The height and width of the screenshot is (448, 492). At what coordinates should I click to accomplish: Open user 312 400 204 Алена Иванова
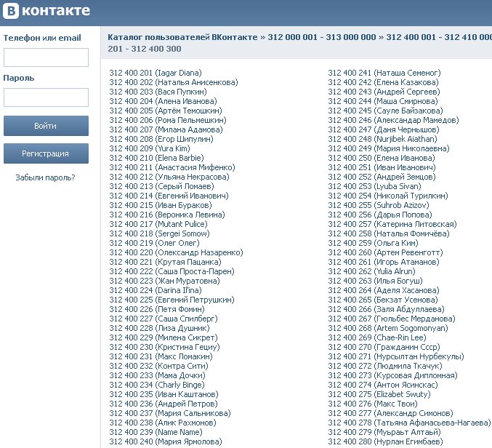pos(163,101)
